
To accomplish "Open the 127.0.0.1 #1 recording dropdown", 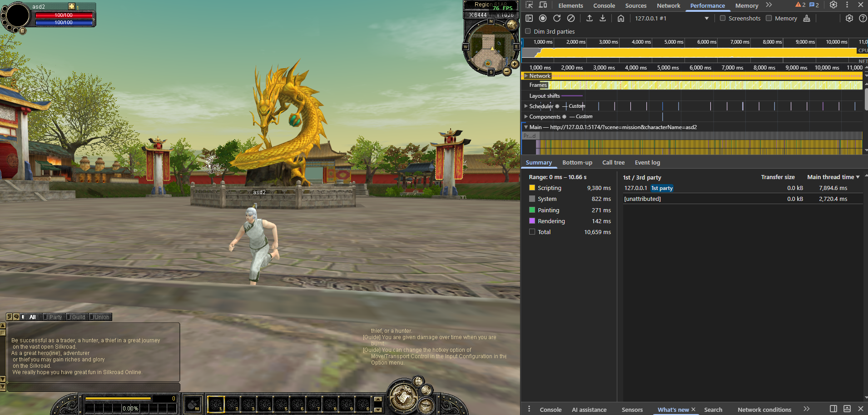I will coord(672,18).
